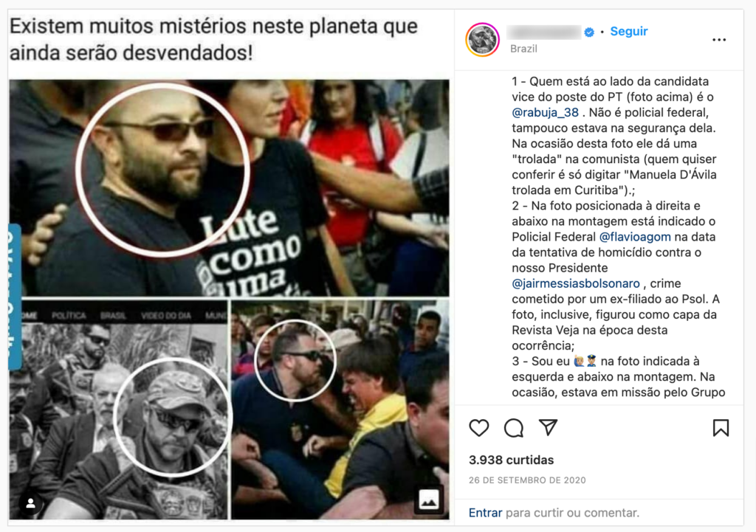The width and height of the screenshot is (756, 532).
Task: Follow the account with Seguir
Action: [x=629, y=31]
